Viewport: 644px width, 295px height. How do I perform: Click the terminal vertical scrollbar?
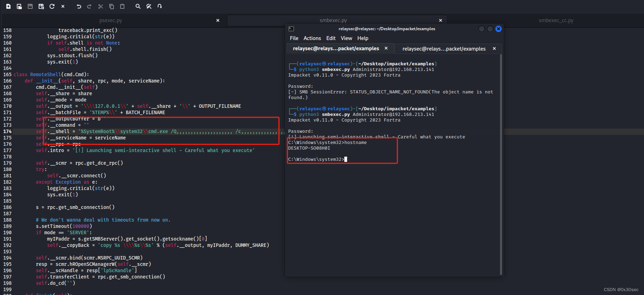tap(501, 164)
